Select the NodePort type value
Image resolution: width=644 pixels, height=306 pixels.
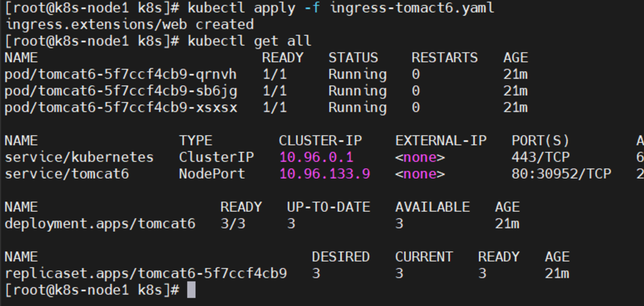212,174
